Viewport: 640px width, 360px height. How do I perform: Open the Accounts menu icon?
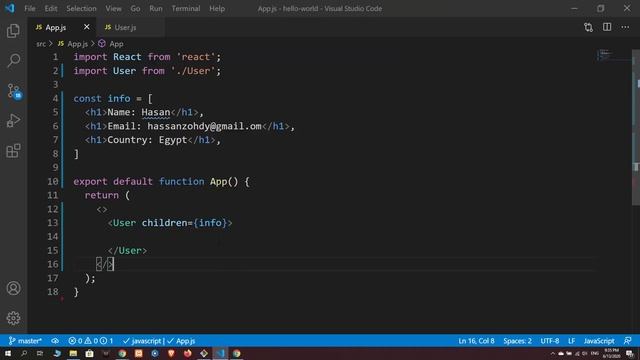(x=13, y=288)
